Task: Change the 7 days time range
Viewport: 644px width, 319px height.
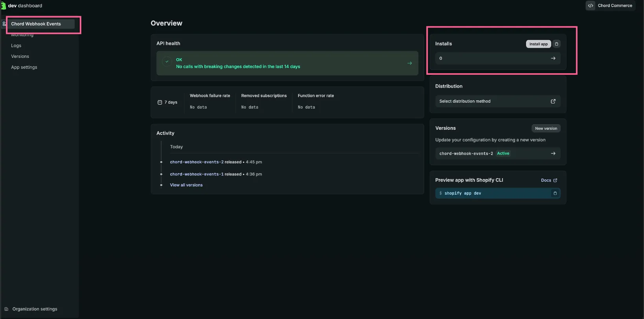Action: (x=167, y=102)
